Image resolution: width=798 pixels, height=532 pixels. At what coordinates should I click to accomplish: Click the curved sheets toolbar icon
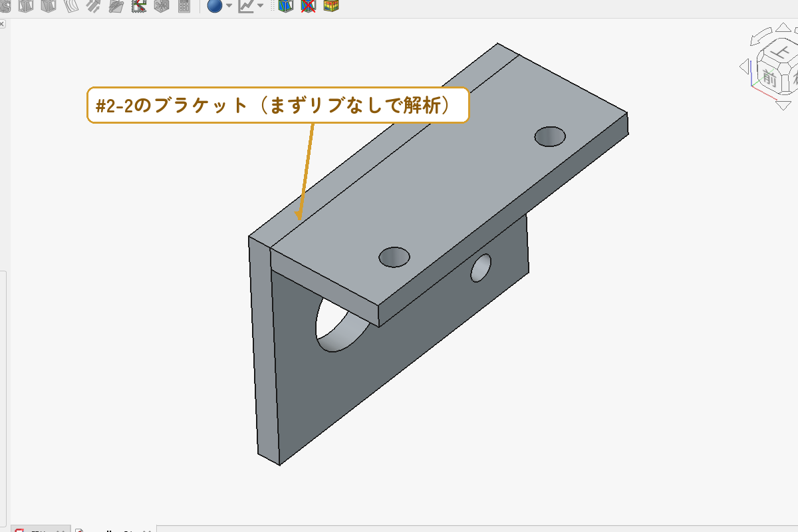click(71, 6)
